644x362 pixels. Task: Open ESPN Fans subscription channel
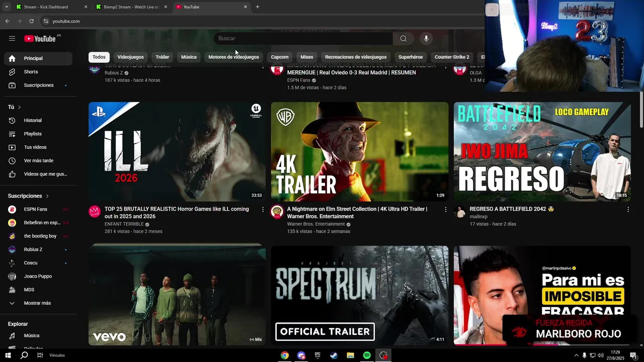(38, 209)
